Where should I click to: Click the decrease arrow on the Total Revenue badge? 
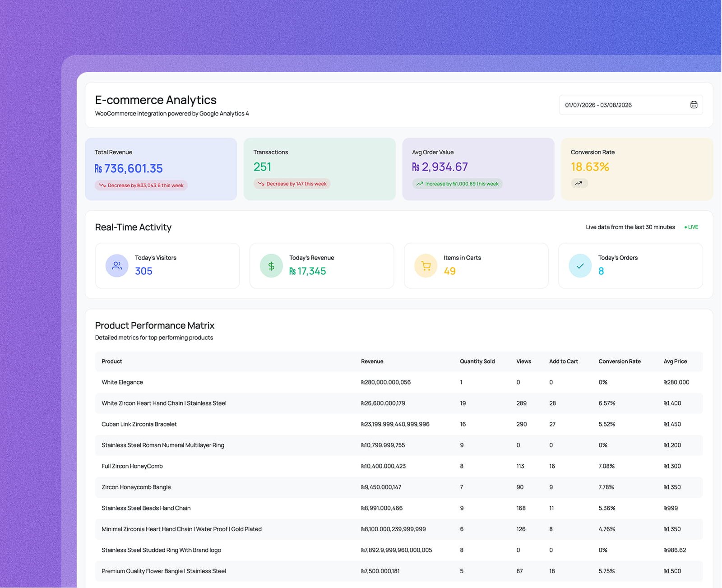[102, 185]
